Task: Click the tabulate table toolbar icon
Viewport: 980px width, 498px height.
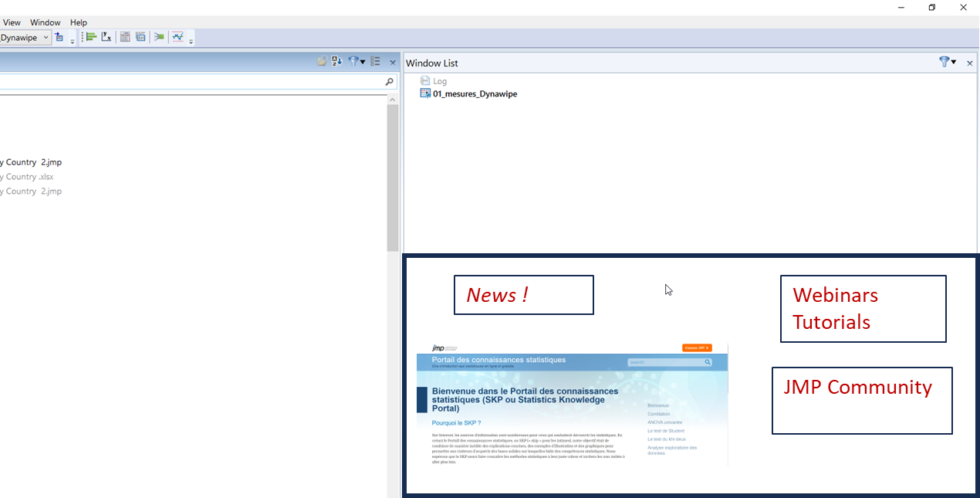Action: [x=140, y=36]
